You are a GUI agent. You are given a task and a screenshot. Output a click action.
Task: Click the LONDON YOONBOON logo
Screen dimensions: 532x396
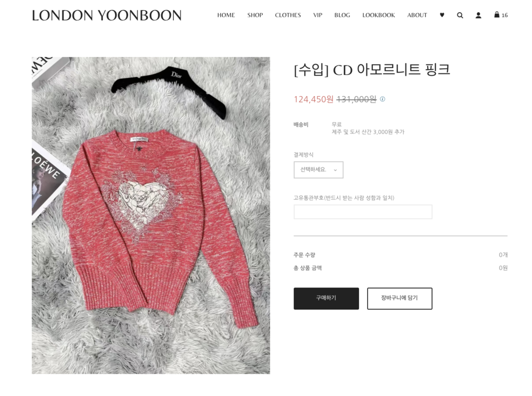click(106, 15)
